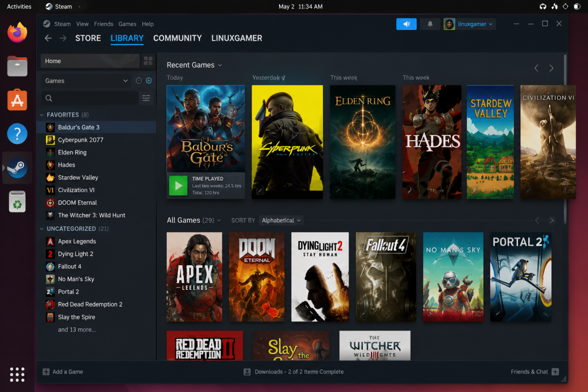Click the Friends & Chat plus icon

tap(555, 372)
